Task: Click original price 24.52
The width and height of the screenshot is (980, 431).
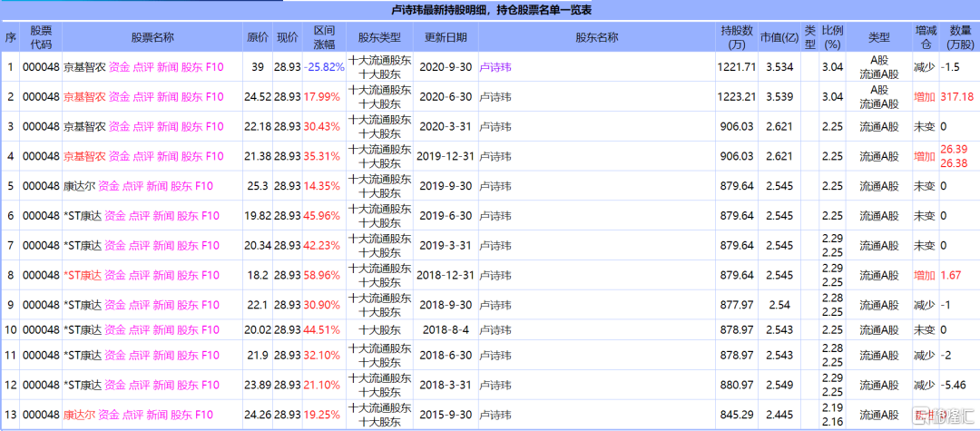Action: (x=258, y=97)
